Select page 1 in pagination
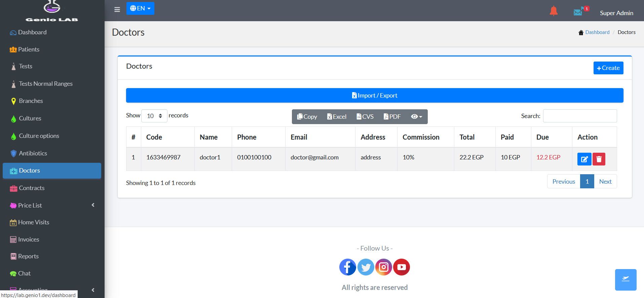This screenshot has height=298, width=644. (x=587, y=182)
